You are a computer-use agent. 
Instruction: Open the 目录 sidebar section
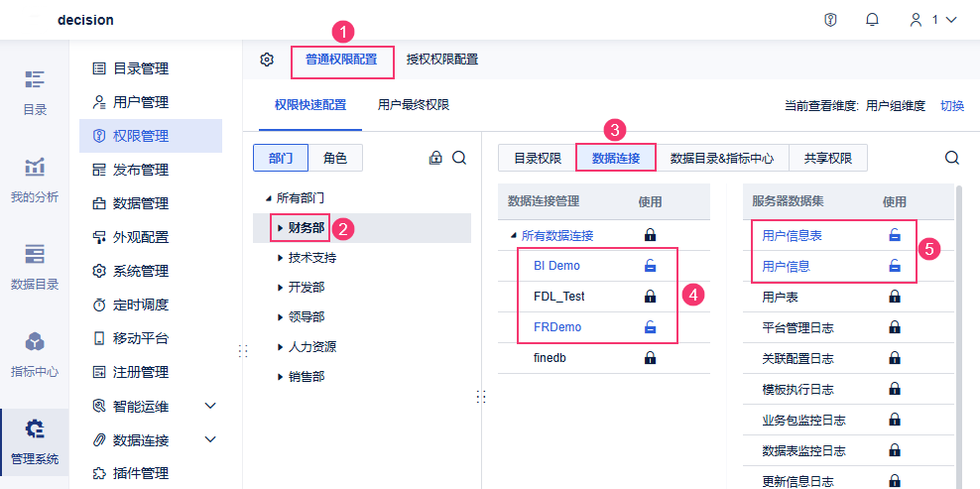coord(35,92)
